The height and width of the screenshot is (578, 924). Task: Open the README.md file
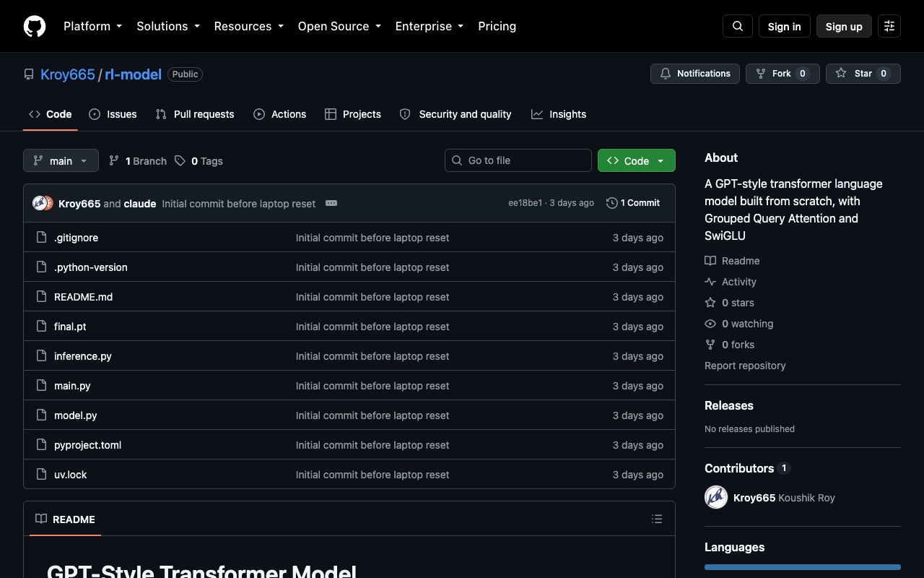pyautogui.click(x=83, y=297)
